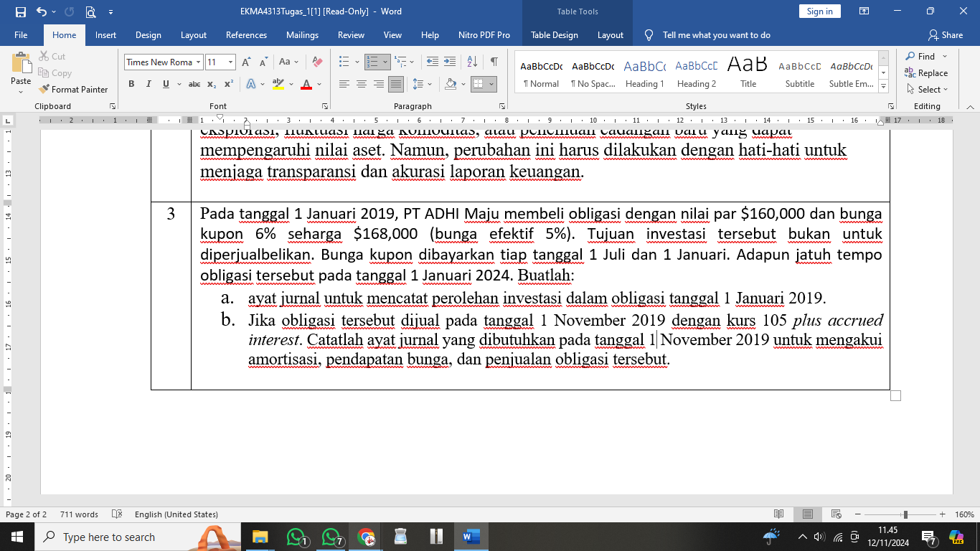Click the Sort A-Z icon
The width and height of the screenshot is (980, 551).
click(471, 62)
